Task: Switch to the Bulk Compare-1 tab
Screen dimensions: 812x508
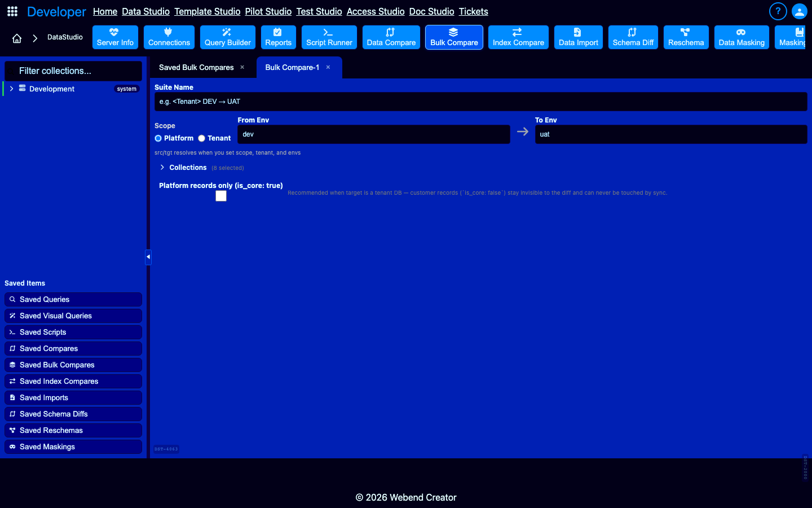Action: (292, 67)
